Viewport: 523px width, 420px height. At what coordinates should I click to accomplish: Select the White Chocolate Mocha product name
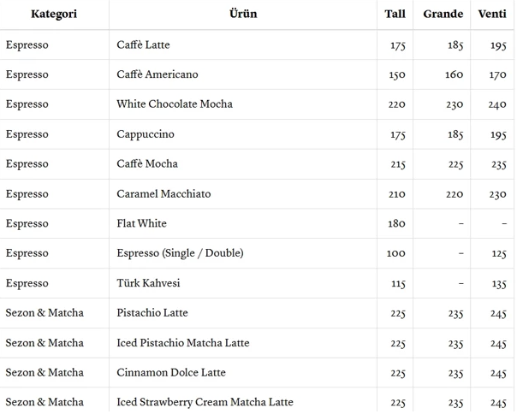click(175, 104)
